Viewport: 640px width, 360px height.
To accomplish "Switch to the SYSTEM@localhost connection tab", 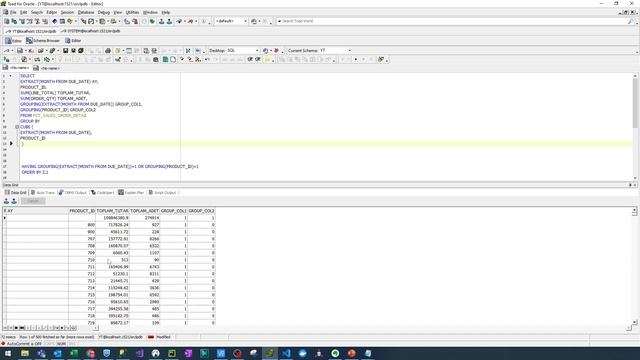I will pyautogui.click(x=91, y=31).
